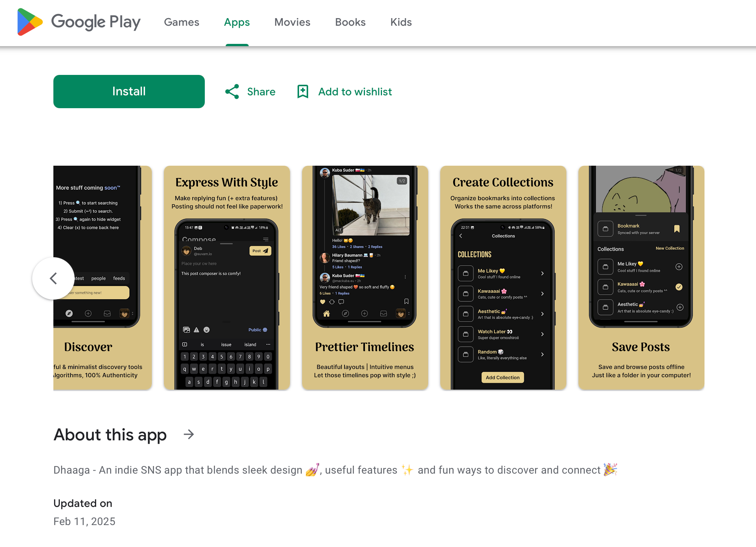Click the previous screenshot arrow button
This screenshot has width=756, height=547.
point(53,278)
